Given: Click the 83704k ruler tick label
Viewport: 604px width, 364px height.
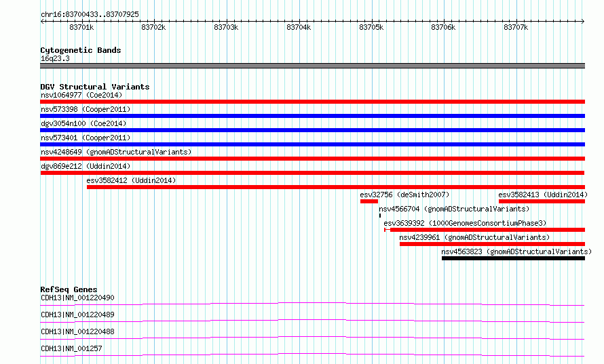Looking at the screenshot, I should [299, 27].
